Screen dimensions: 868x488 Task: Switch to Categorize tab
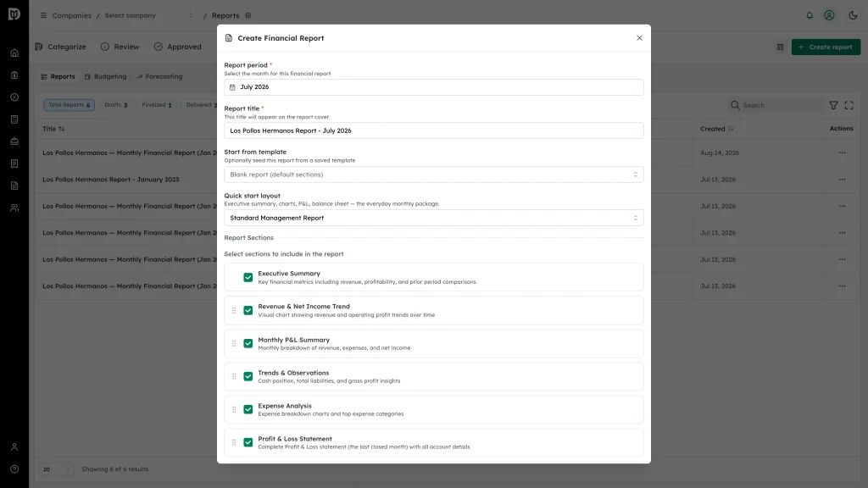(x=61, y=47)
